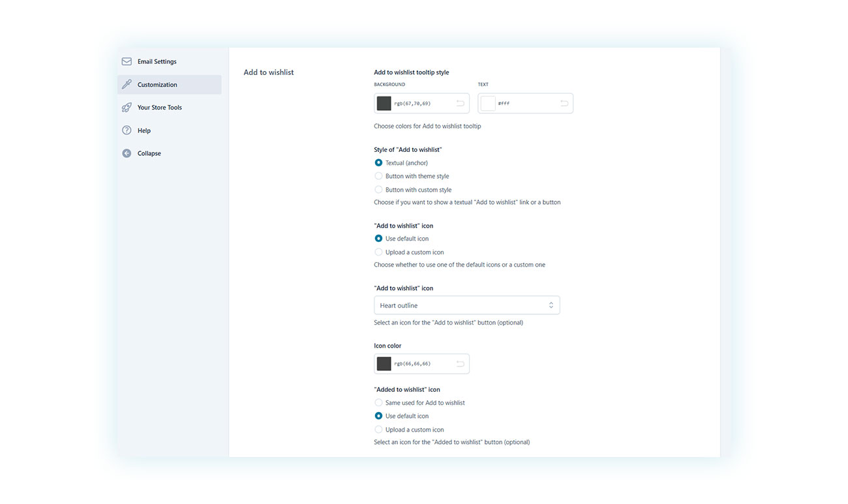848x504 pixels.
Task: Choose "Same used for Add to wishlist"
Action: click(x=378, y=403)
